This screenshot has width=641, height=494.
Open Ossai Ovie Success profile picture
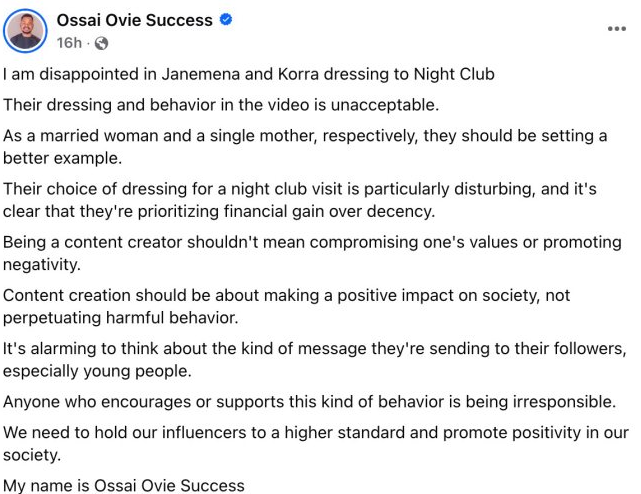tap(26, 31)
